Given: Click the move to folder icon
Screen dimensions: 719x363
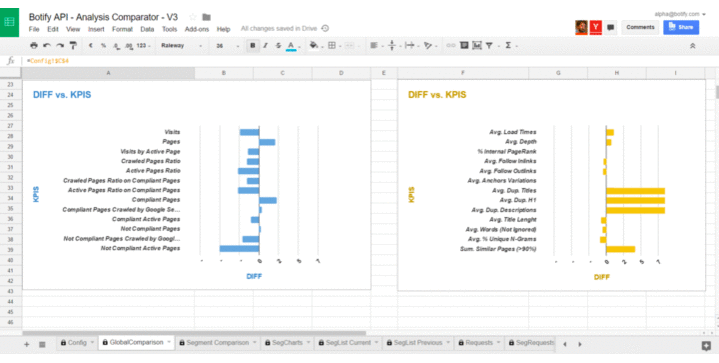Looking at the screenshot, I should (207, 17).
